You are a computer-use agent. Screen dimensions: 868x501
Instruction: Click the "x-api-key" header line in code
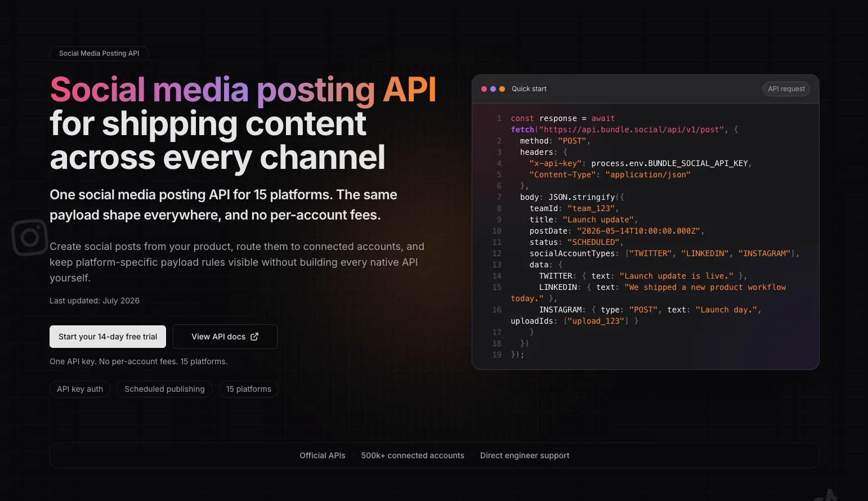pyautogui.click(x=641, y=163)
